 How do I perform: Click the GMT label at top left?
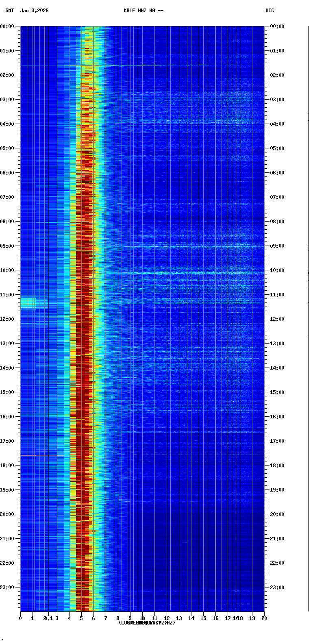9,11
